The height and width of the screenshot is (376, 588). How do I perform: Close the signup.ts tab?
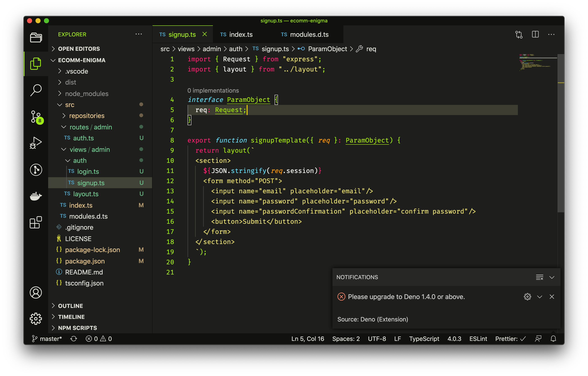205,34
